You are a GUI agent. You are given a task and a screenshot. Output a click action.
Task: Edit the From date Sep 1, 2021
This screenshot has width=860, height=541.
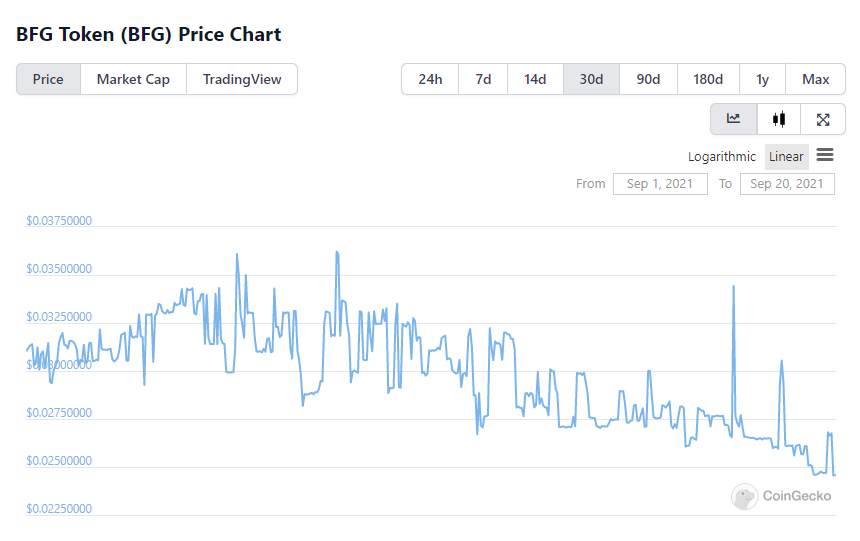[x=660, y=184]
